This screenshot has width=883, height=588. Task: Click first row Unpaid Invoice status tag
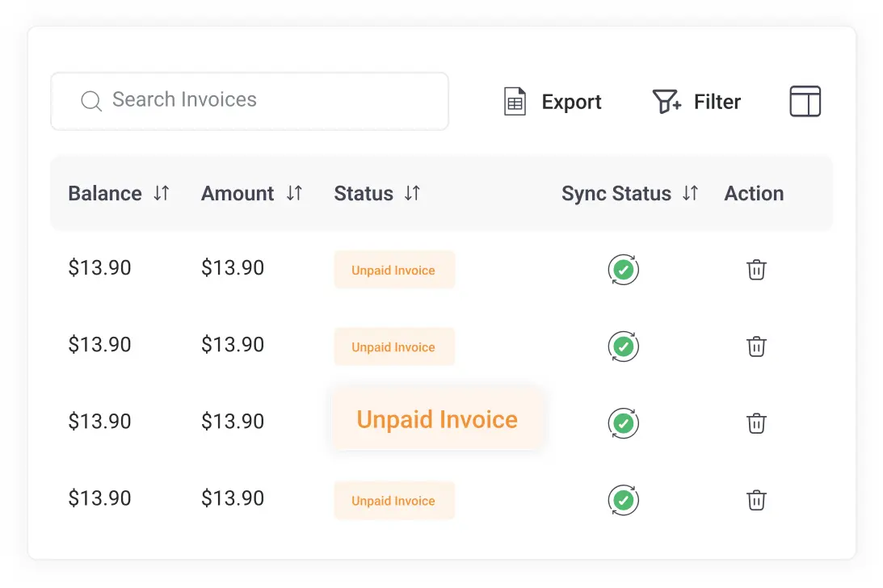393,270
